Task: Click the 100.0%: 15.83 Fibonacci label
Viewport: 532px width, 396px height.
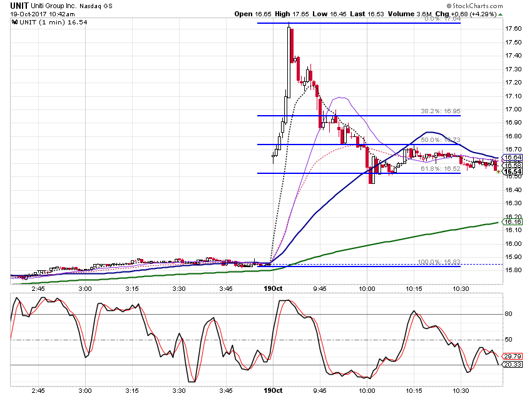Action: coord(439,261)
